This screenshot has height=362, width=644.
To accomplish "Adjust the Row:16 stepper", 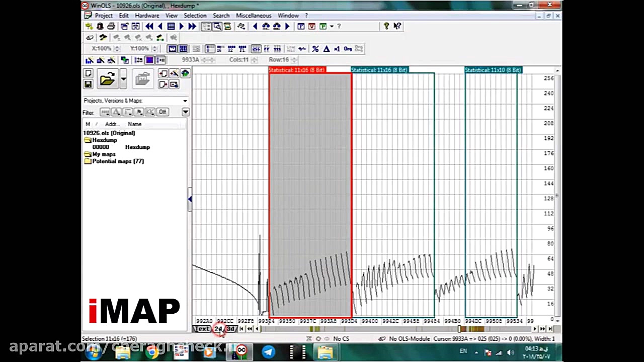I will [x=293, y=60].
